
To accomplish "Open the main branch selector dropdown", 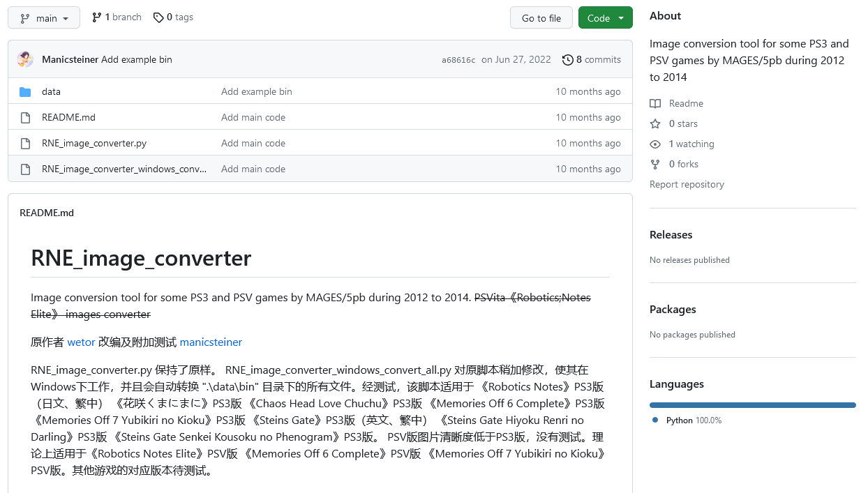I will pyautogui.click(x=44, y=18).
